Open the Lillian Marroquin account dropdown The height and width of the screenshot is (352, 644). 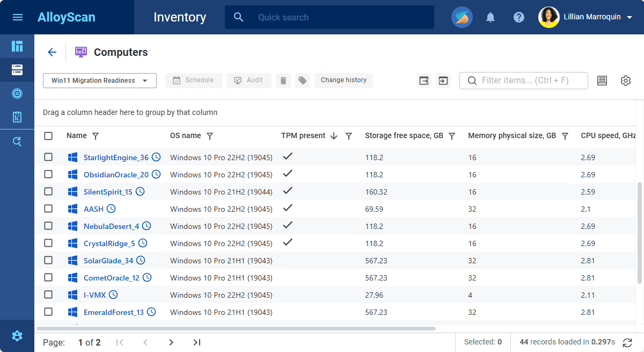pyautogui.click(x=599, y=17)
